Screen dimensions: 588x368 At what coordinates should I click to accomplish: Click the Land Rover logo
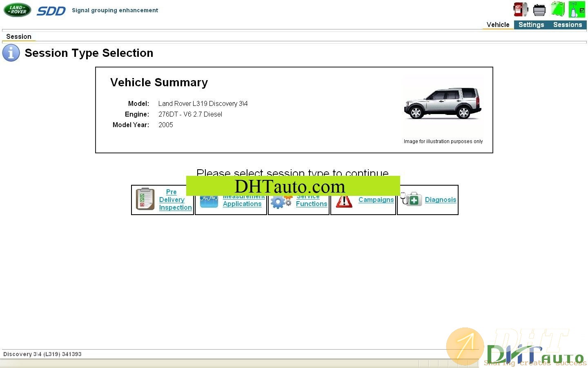coord(17,10)
